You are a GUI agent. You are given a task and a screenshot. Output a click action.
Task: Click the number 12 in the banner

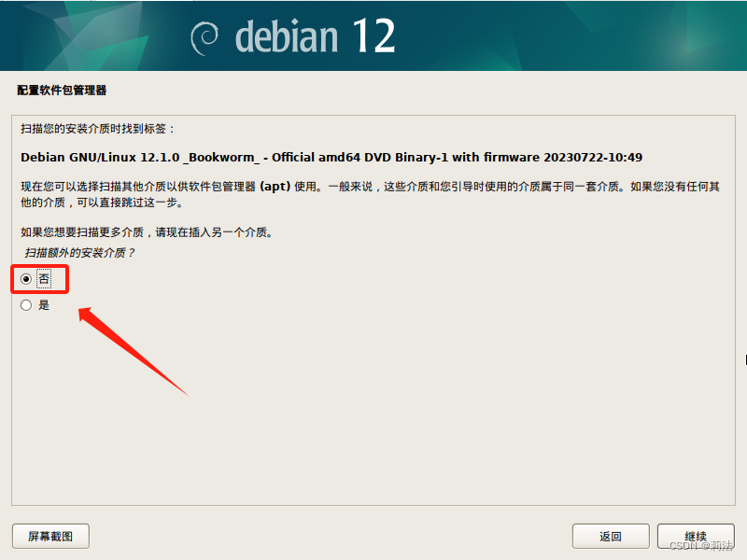tap(374, 35)
